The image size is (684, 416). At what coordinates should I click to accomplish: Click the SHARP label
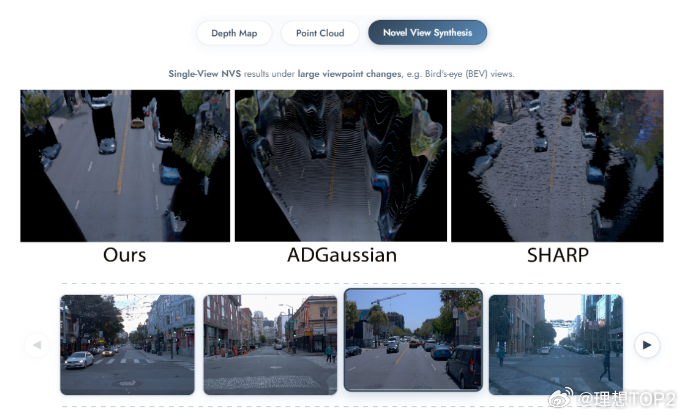coord(557,255)
